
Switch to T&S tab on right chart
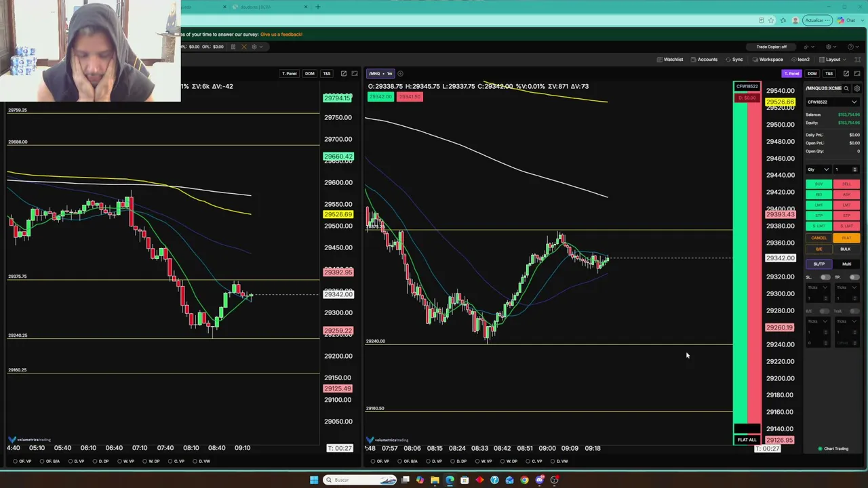(829, 73)
